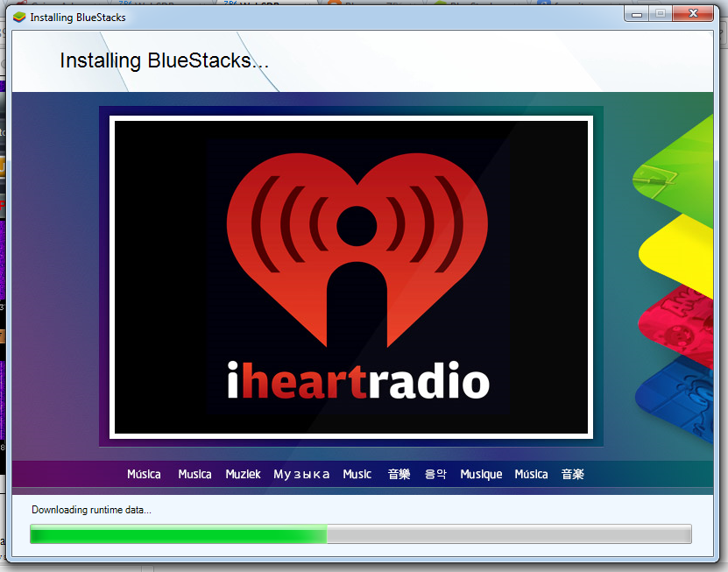Click the iHeartRadio heart logo

pyautogui.click(x=357, y=250)
